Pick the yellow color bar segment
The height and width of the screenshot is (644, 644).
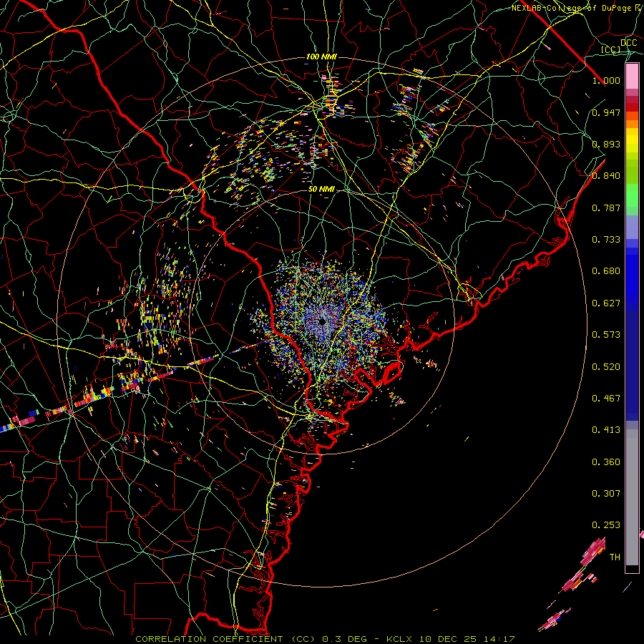(632, 143)
